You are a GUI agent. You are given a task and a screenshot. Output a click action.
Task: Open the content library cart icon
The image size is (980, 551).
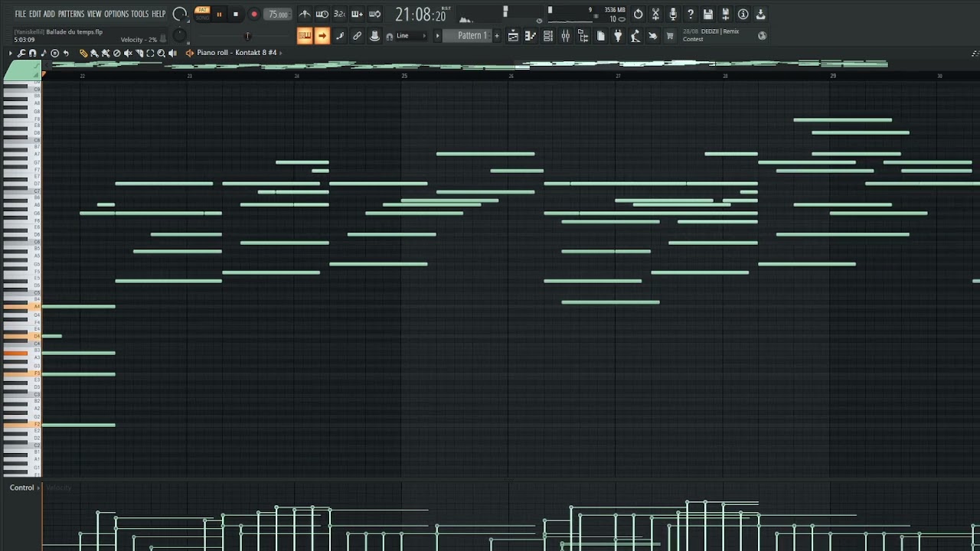(670, 36)
